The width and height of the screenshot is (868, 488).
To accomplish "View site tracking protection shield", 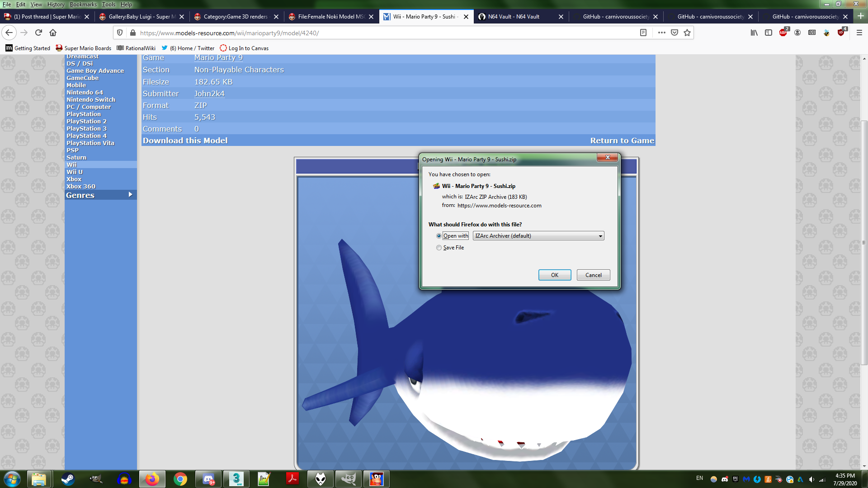I will click(x=120, y=33).
